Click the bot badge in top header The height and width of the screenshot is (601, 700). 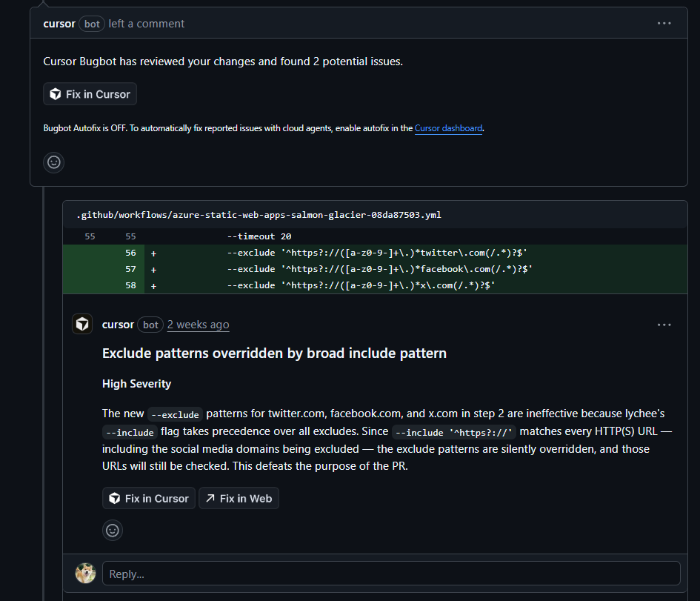(x=92, y=24)
